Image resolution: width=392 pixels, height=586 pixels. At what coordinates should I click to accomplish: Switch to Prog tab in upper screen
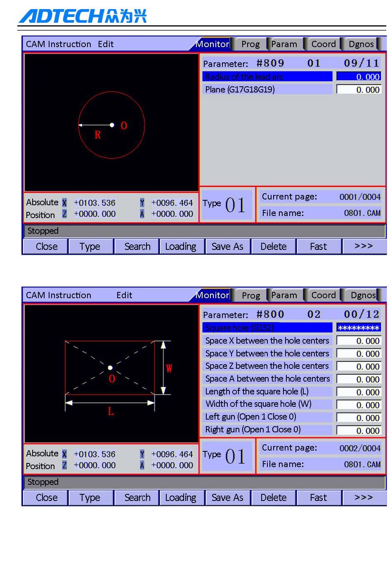pos(250,44)
